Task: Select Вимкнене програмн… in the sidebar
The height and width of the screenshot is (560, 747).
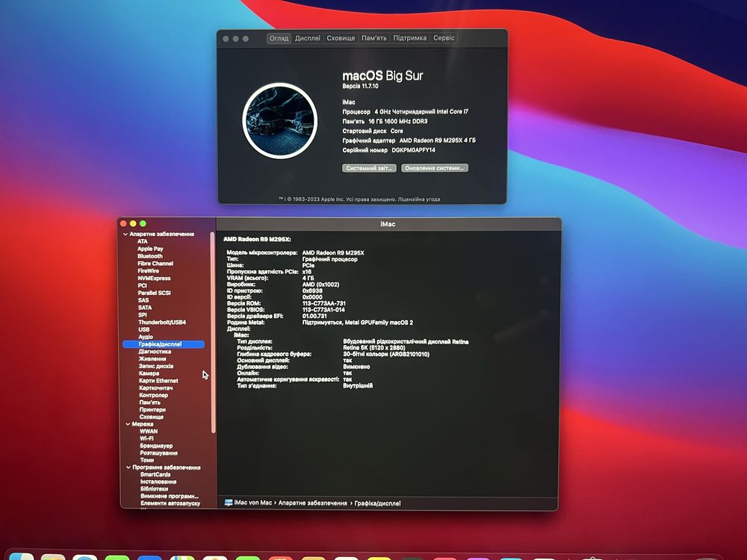Action: tap(170, 497)
